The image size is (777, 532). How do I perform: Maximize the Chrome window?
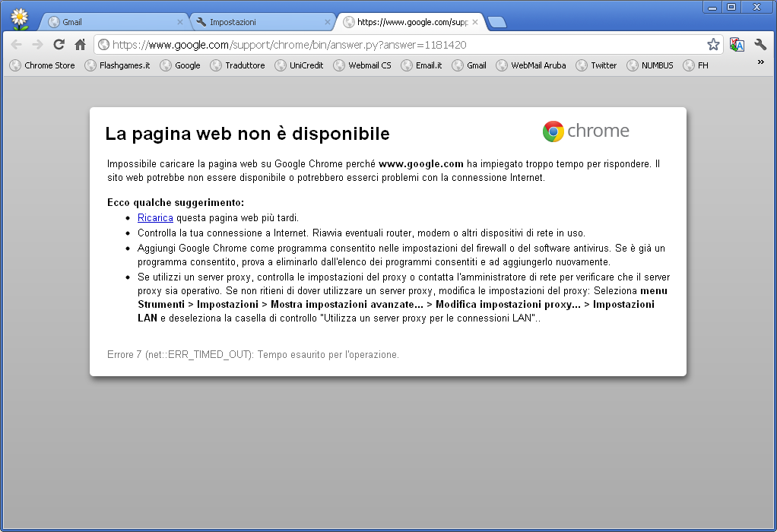click(731, 8)
